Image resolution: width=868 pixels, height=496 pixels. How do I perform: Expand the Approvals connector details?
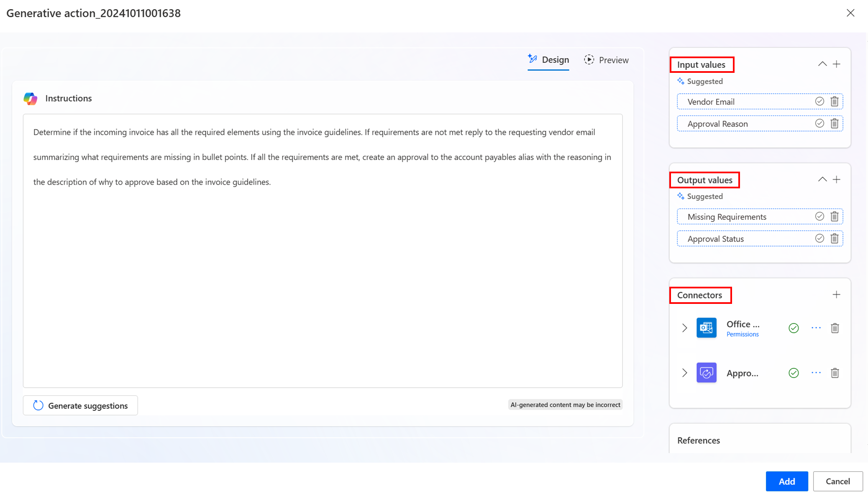[x=684, y=373]
